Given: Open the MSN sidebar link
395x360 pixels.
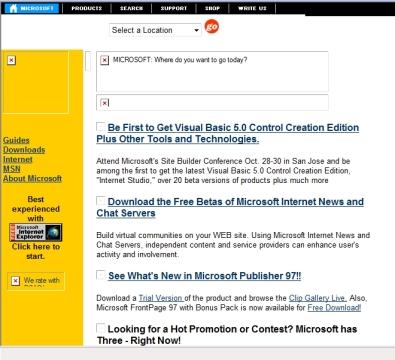Looking at the screenshot, I should click(12, 169).
